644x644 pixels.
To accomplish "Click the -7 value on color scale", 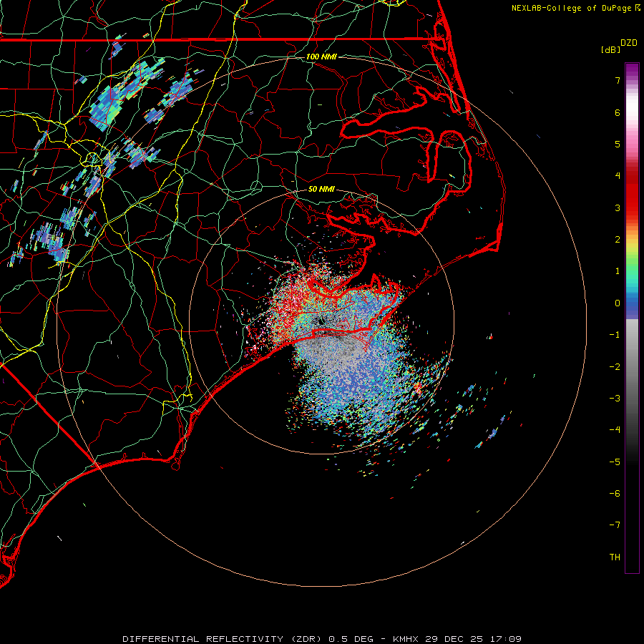I will tap(615, 525).
